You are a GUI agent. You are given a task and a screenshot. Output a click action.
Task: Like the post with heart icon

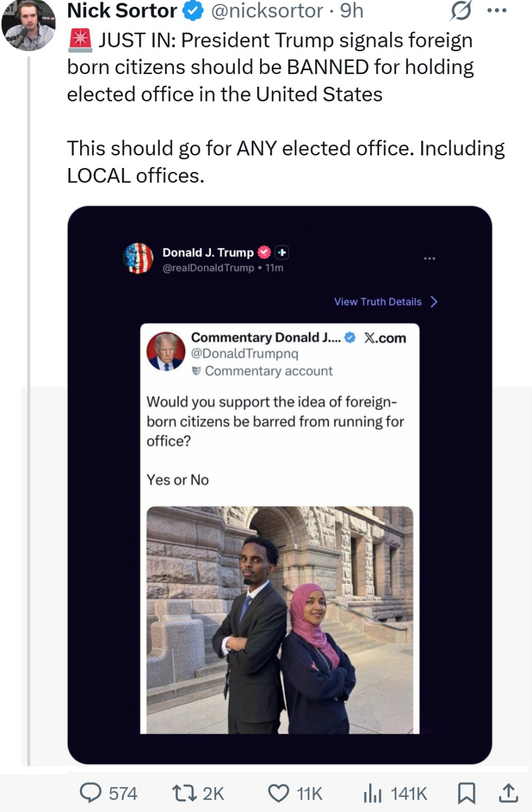(279, 793)
